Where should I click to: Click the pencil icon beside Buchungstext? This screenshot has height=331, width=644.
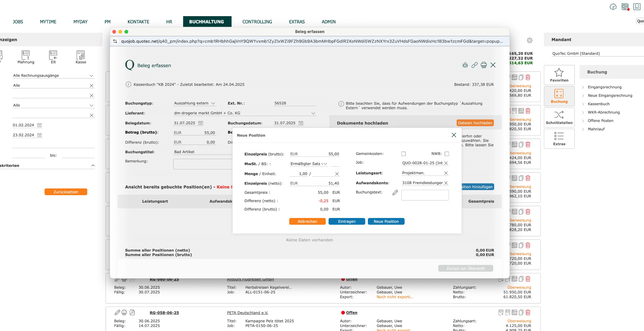pyautogui.click(x=395, y=192)
